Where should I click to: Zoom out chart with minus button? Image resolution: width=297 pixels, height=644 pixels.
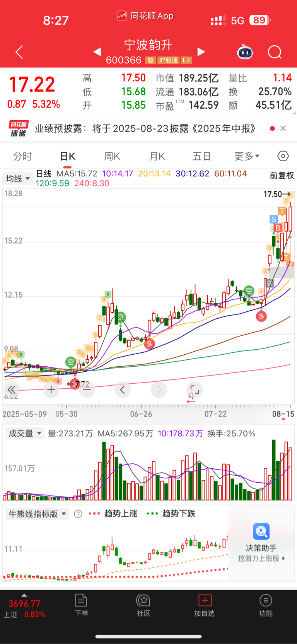[87, 389]
